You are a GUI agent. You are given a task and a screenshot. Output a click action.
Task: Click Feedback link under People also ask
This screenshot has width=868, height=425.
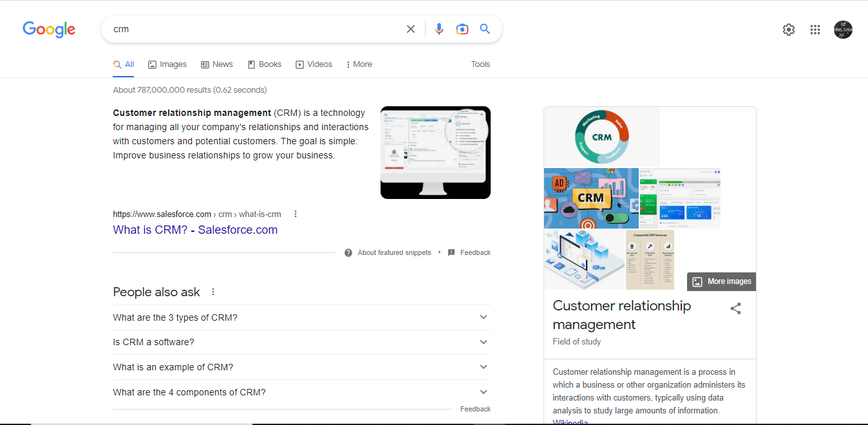click(x=475, y=409)
